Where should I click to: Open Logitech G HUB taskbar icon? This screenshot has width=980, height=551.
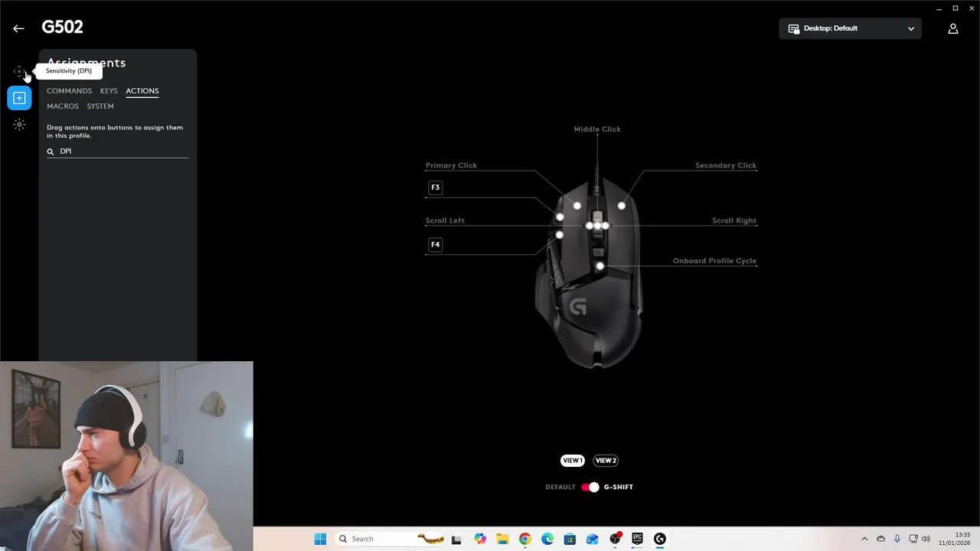coord(660,539)
